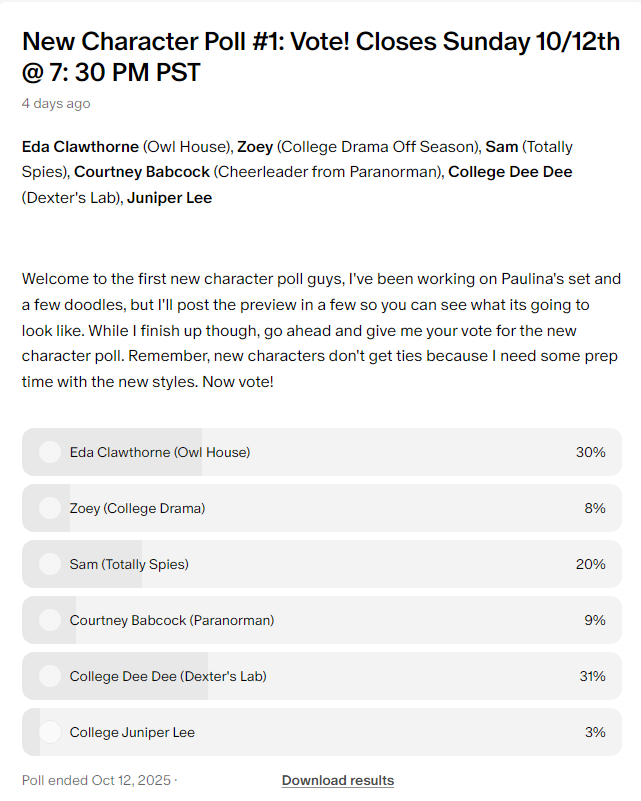The image size is (641, 801).
Task: Click the 'Poll ended Oct 12, 2025' text
Action: coord(96,781)
